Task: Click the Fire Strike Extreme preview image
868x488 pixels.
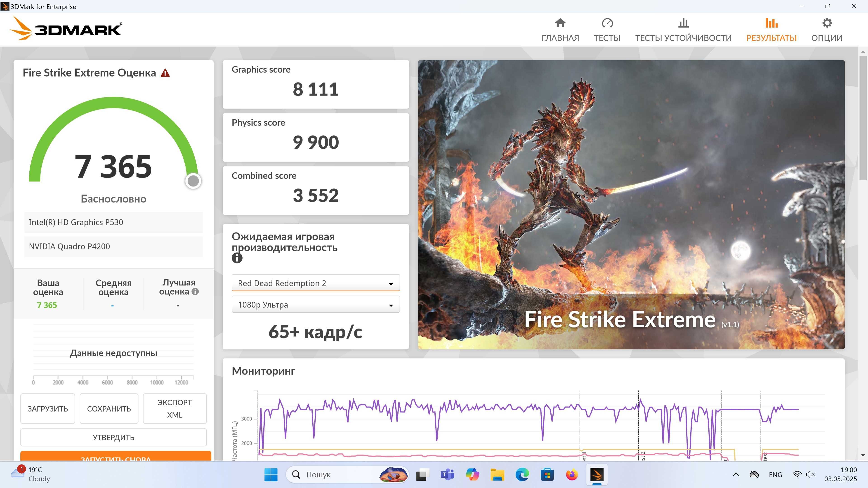Action: coord(631,204)
